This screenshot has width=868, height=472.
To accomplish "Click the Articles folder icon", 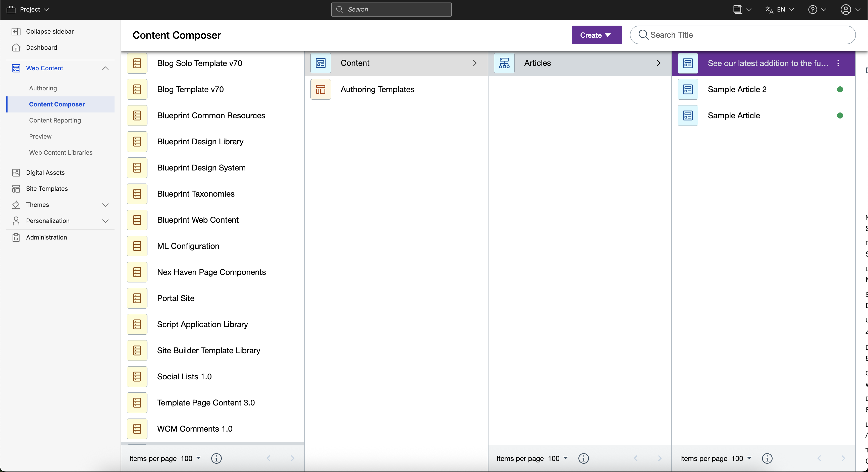I will tap(504, 63).
